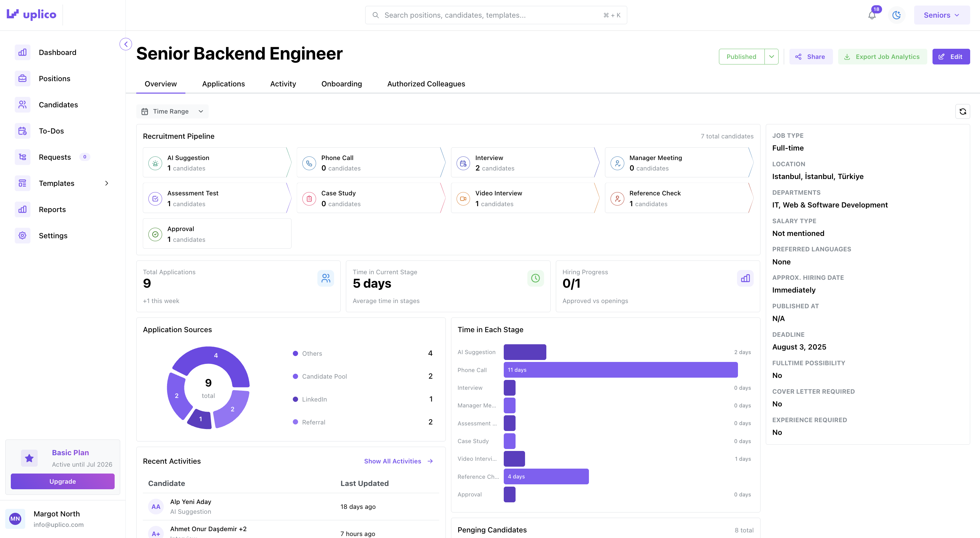Click the refresh analytics icon
This screenshot has width=980, height=538.
[963, 111]
